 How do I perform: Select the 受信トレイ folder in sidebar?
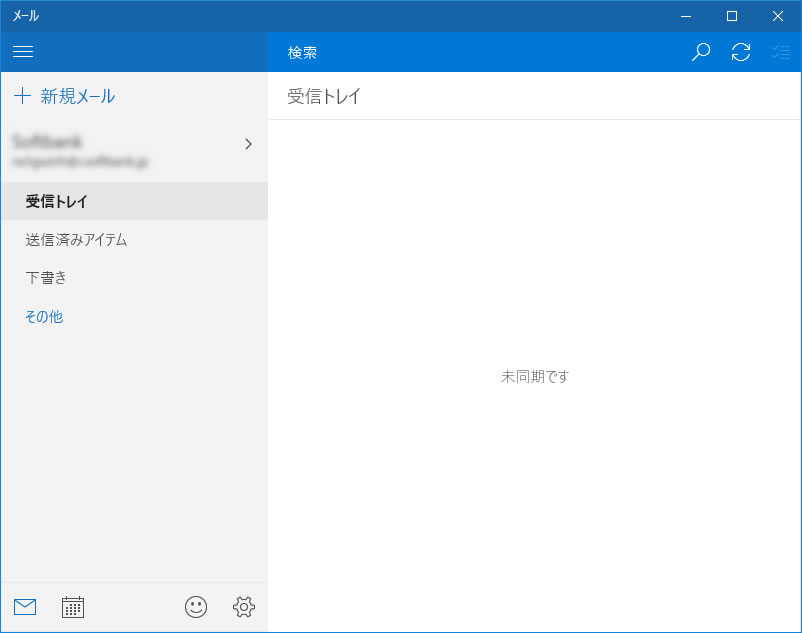click(x=57, y=201)
